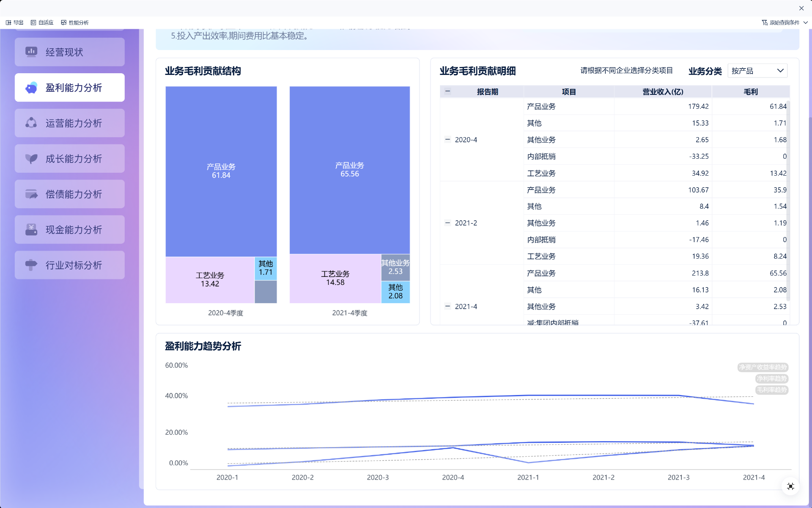Toggle the 净资产收益率趋势 legend item
The width and height of the screenshot is (812, 508).
pos(763,367)
